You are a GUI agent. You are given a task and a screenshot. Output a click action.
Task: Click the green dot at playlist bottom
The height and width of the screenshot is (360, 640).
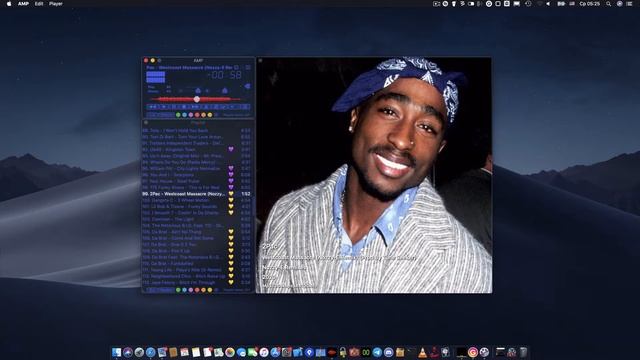click(178, 290)
